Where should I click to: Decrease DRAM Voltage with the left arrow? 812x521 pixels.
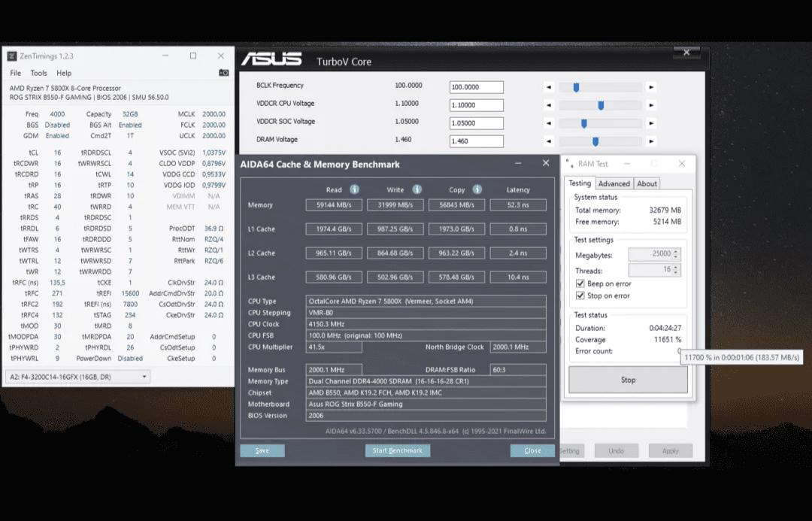point(549,141)
